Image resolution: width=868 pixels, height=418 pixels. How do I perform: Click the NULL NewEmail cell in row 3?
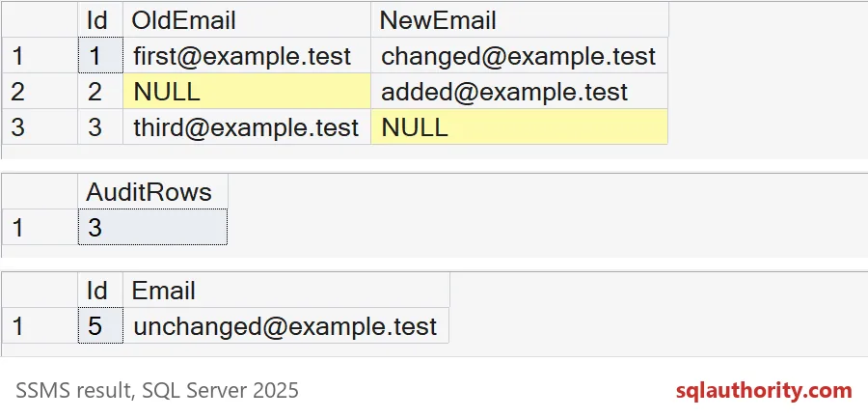tap(520, 127)
